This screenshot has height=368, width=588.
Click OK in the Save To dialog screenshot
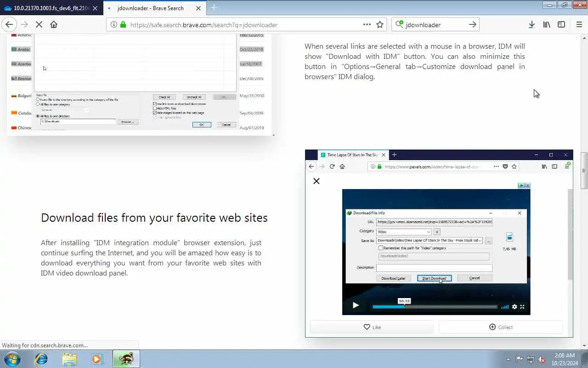(201, 125)
